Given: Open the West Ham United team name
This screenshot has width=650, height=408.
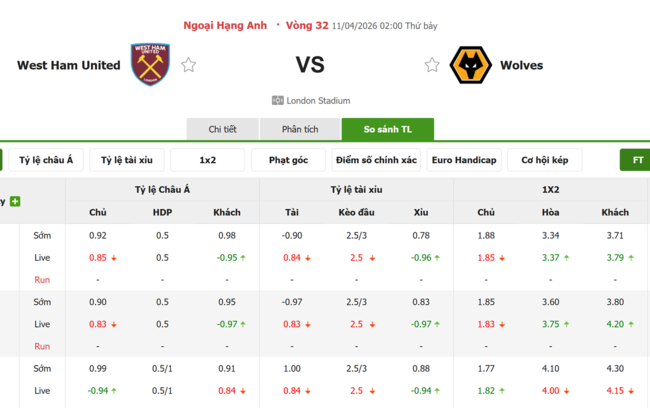Looking at the screenshot, I should [x=68, y=65].
